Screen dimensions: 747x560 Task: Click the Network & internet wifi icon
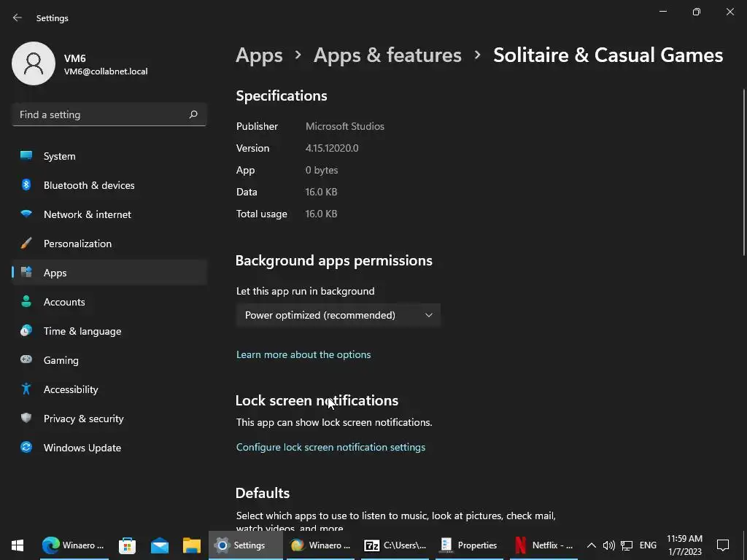click(26, 214)
